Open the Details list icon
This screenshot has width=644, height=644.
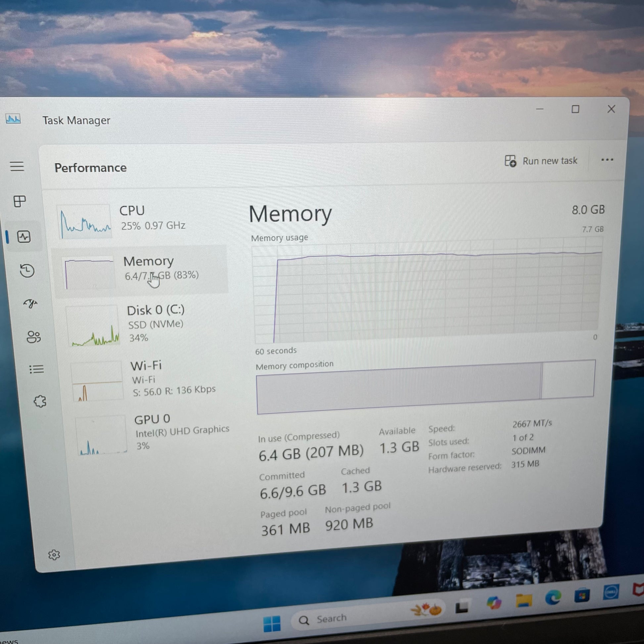click(37, 369)
